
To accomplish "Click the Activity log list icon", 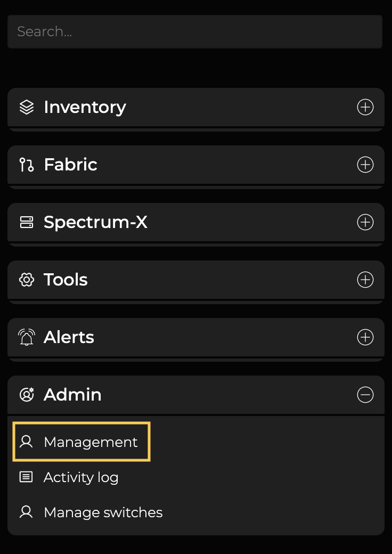I will click(x=26, y=477).
